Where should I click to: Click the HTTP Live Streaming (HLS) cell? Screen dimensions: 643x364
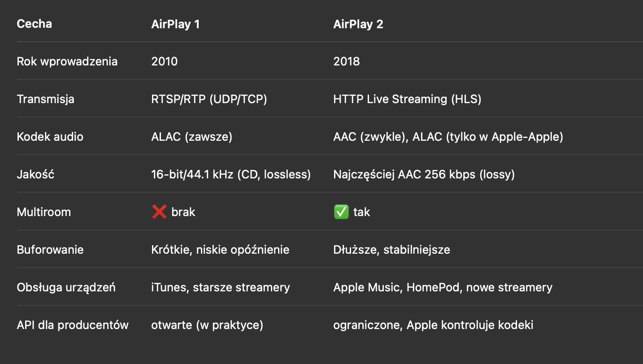tap(407, 99)
